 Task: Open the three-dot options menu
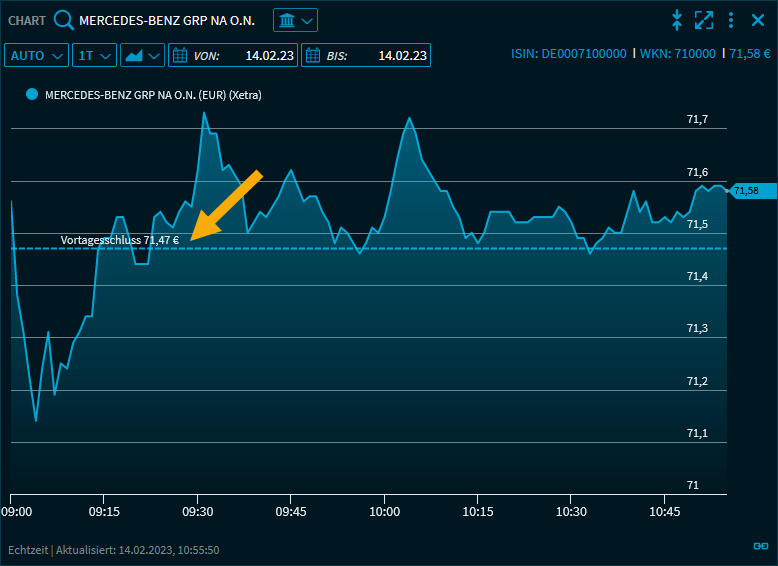[x=731, y=20]
